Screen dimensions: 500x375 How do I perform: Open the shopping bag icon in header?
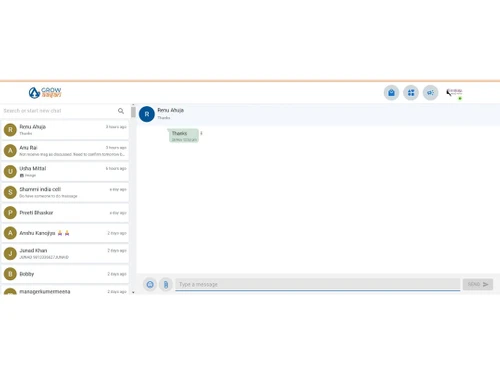point(391,93)
